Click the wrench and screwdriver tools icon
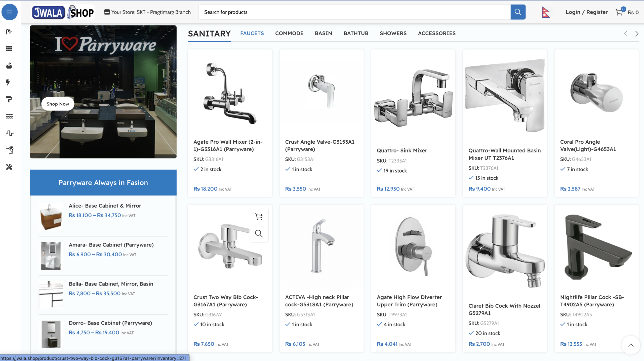 pyautogui.click(x=9, y=167)
